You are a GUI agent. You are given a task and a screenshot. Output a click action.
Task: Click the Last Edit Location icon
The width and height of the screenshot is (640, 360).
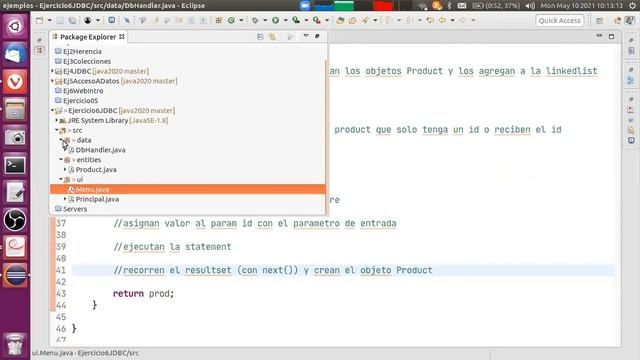430,20
